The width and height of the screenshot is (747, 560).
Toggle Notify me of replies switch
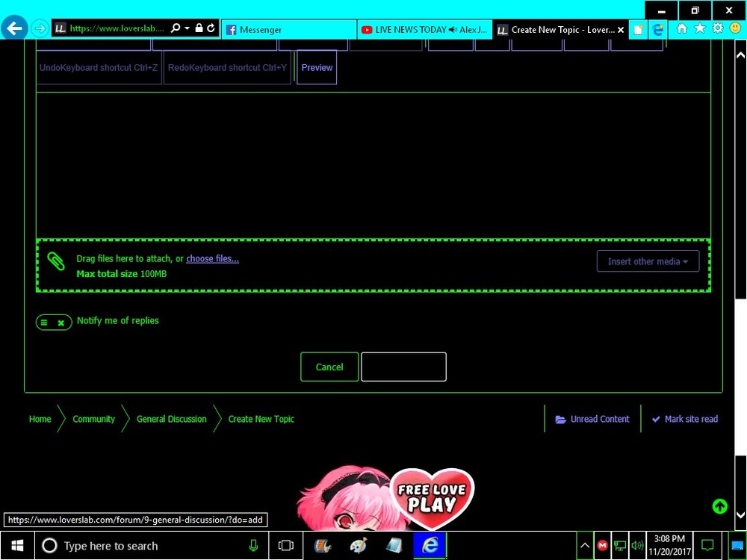[x=54, y=323]
